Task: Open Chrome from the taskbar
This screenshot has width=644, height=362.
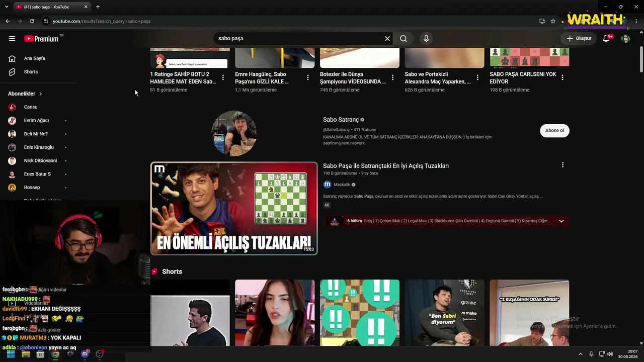Action: coord(55,354)
